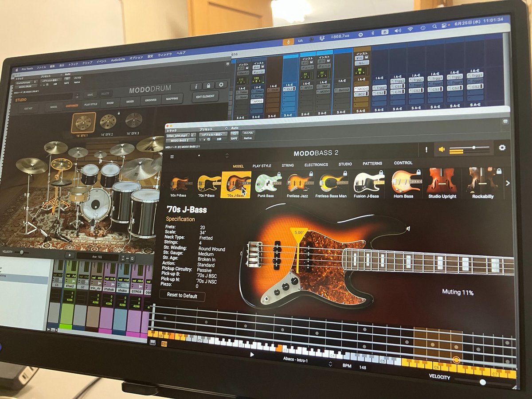The height and width of the screenshot is (399, 532).
Task: Toggle Bypass on the MODO DRUM plugin header
Action: (77, 78)
